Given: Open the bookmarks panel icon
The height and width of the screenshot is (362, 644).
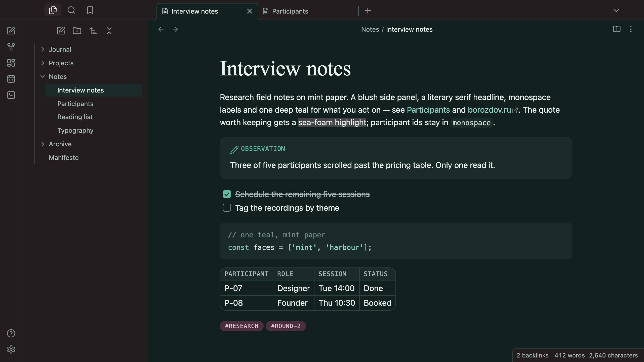Looking at the screenshot, I should click(x=90, y=10).
